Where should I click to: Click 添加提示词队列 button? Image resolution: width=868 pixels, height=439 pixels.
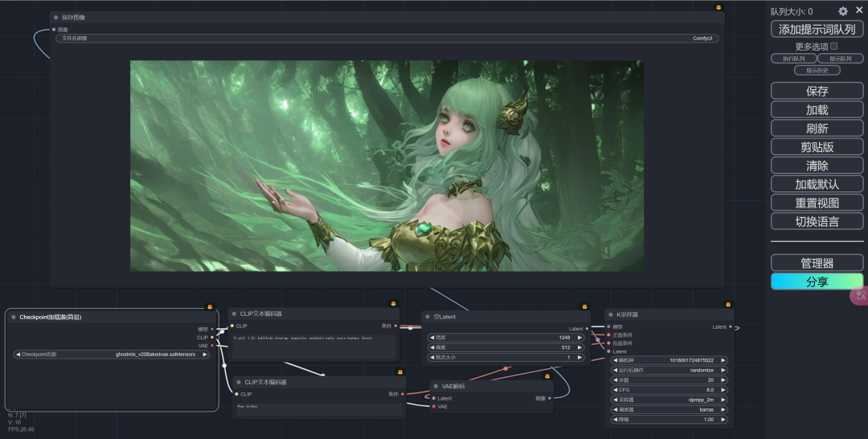coord(817,29)
